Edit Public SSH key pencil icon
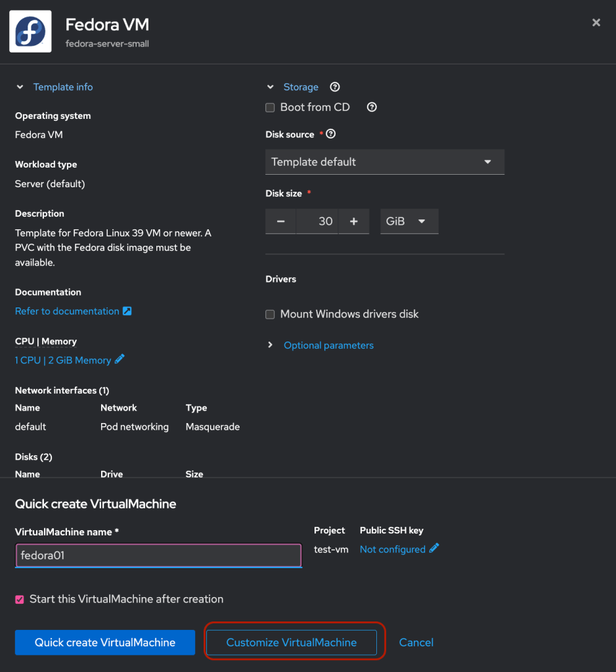 pos(434,549)
